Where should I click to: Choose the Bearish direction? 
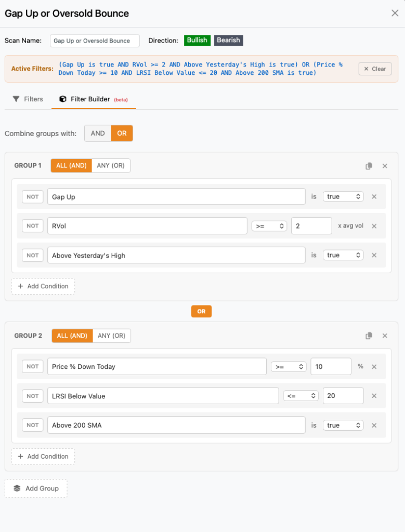228,41
